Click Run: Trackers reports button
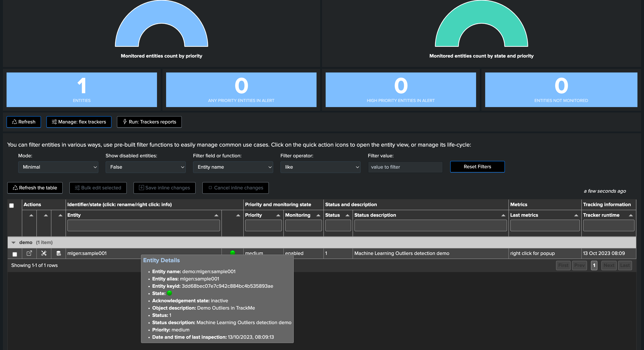Image resolution: width=644 pixels, height=350 pixels. 149,122
